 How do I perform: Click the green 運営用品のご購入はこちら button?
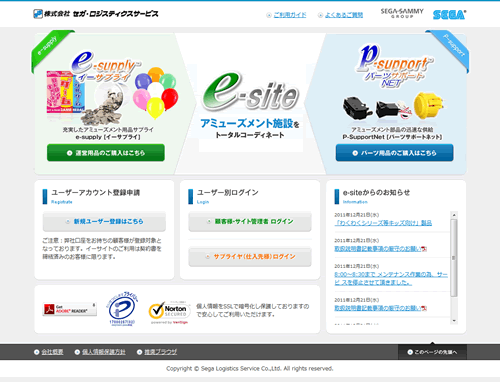coord(106,153)
